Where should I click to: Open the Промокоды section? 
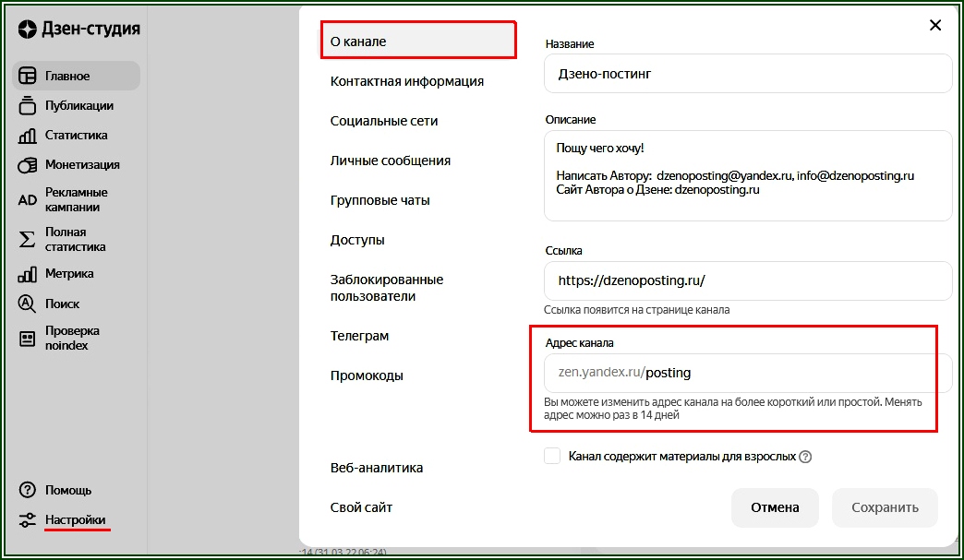pos(367,375)
